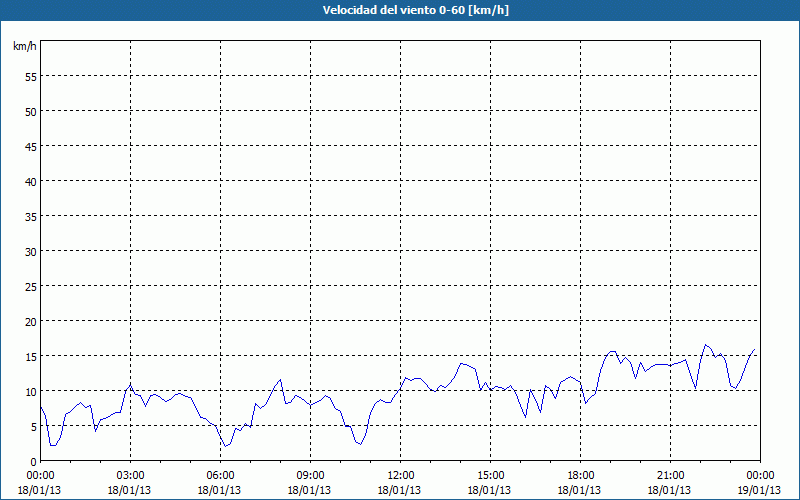Click the wind speed peak near 22:00
This screenshot has width=800, height=500.
pos(706,345)
